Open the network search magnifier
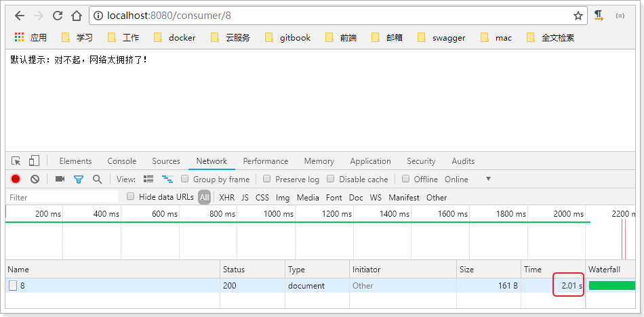644x317 pixels. point(97,179)
